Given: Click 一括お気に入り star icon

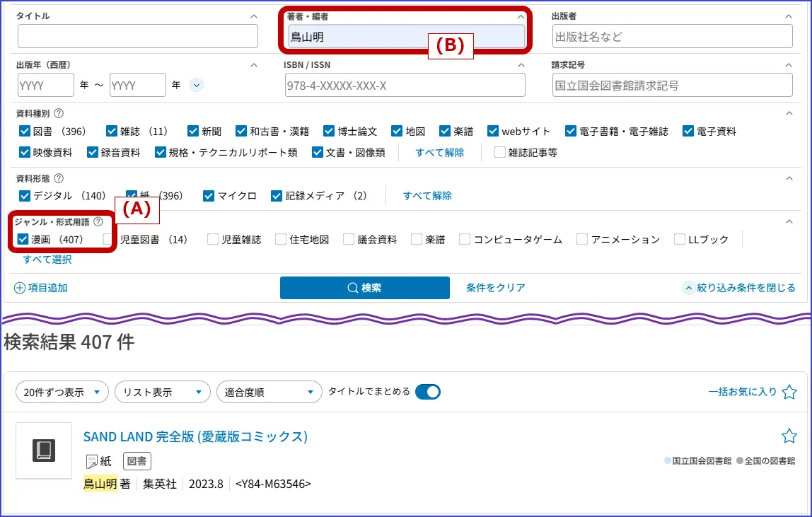Looking at the screenshot, I should pos(789,392).
